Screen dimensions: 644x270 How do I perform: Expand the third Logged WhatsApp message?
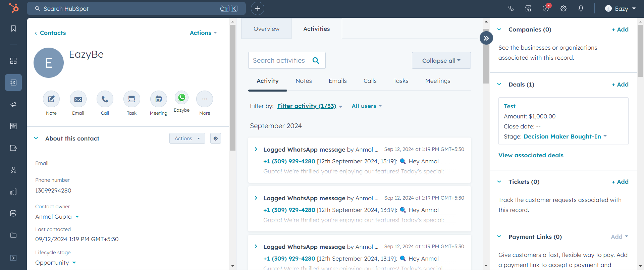256,247
